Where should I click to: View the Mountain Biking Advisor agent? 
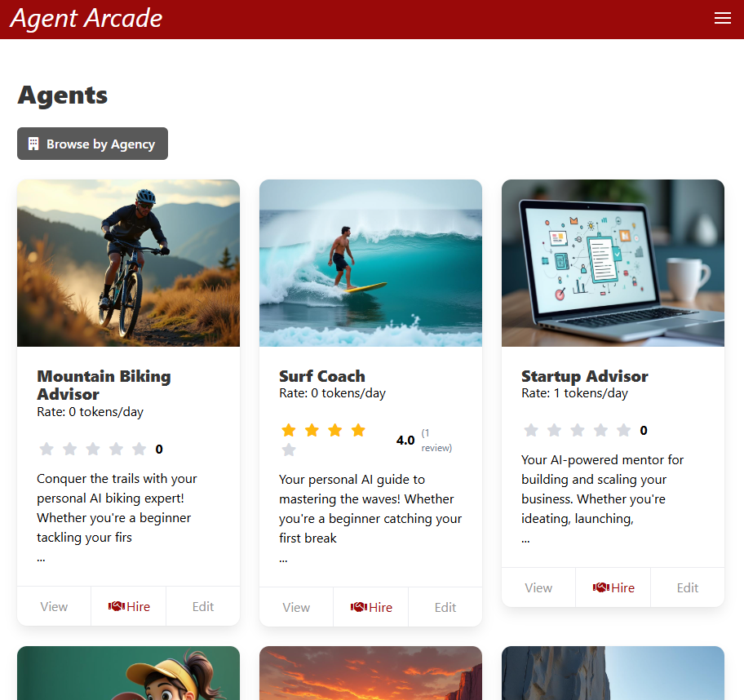coord(54,606)
